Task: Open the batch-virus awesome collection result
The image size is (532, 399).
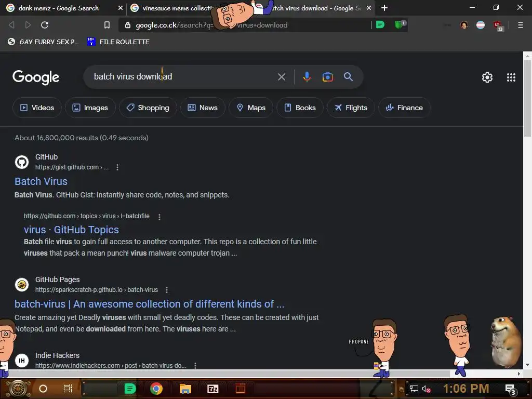Action: point(149,304)
